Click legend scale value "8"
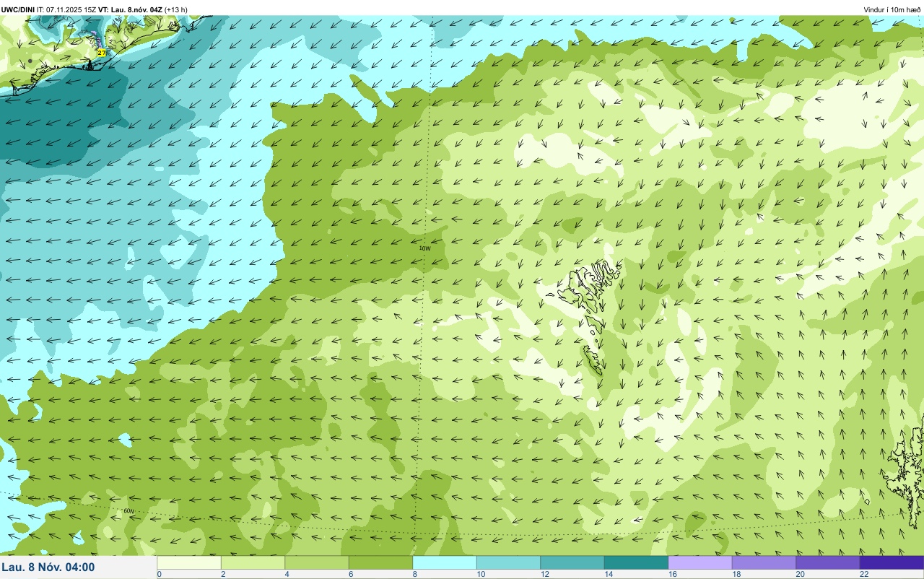 pyautogui.click(x=414, y=574)
